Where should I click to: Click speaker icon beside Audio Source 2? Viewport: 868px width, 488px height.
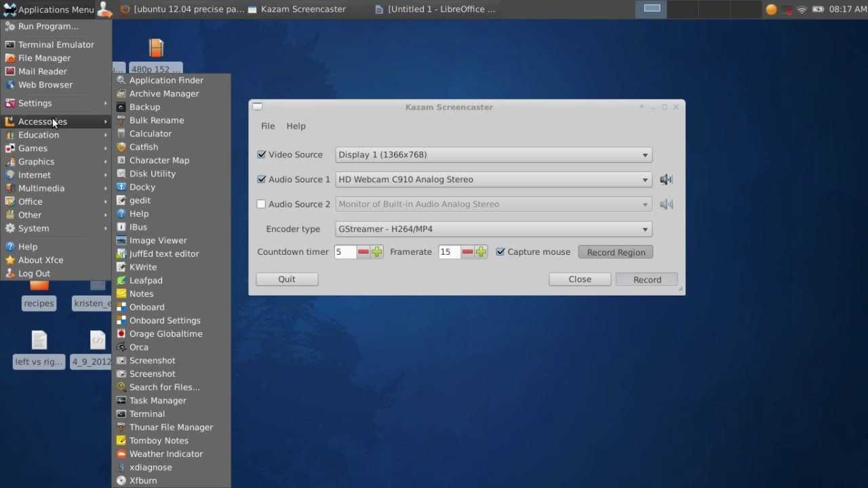tap(666, 204)
